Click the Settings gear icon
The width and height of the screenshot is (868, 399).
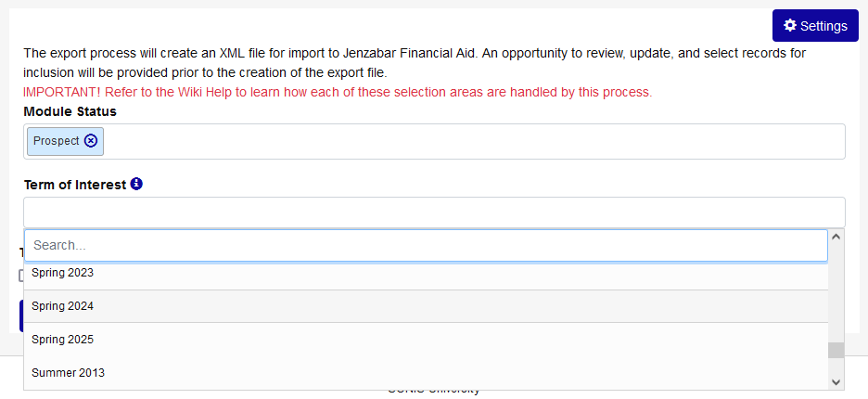pyautogui.click(x=790, y=25)
